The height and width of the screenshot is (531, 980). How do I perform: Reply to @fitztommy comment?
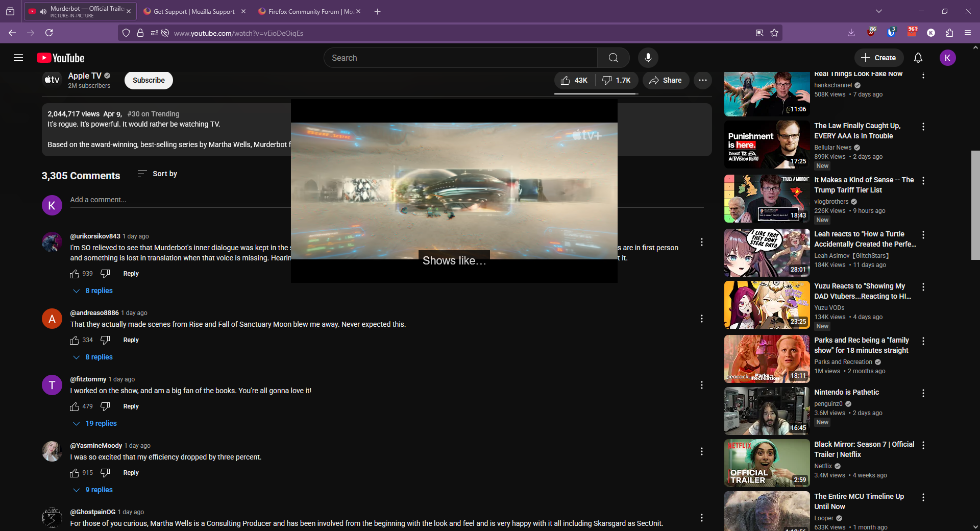(131, 406)
